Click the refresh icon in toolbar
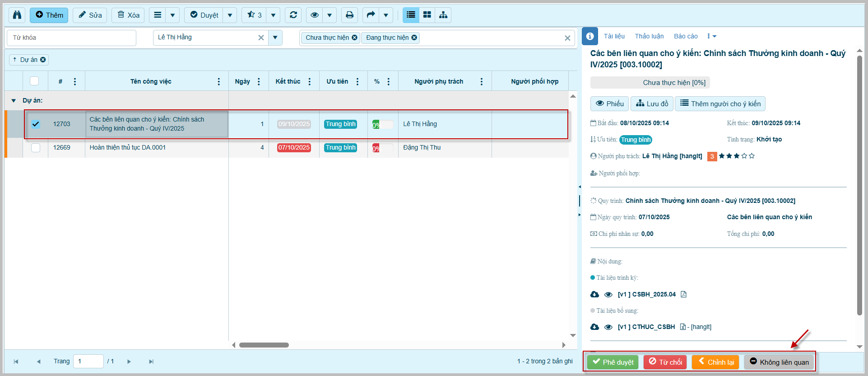 [293, 15]
